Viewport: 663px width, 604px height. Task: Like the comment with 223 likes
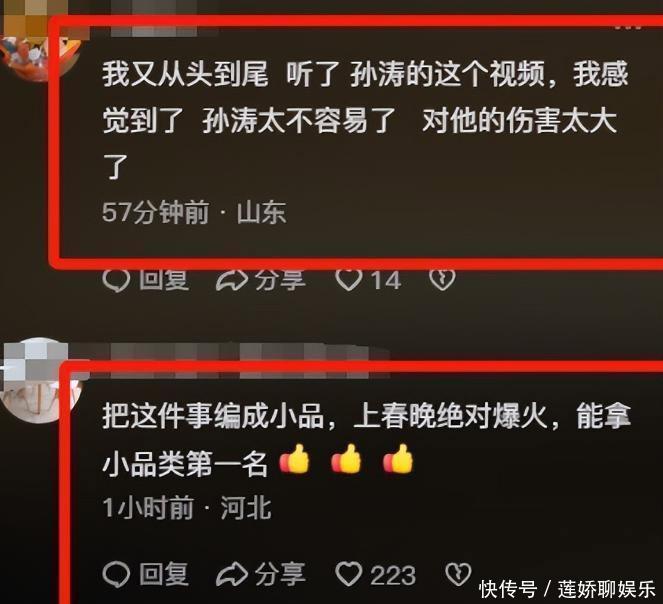(x=349, y=574)
